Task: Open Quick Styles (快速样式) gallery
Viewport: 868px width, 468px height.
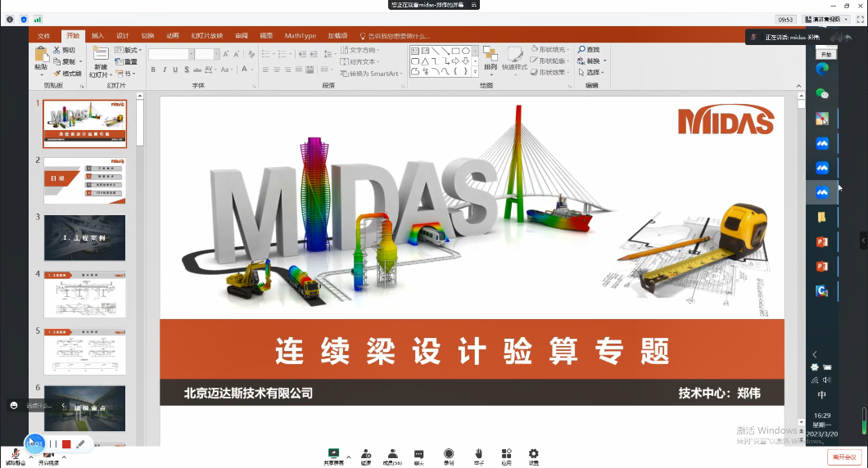Action: pyautogui.click(x=515, y=60)
